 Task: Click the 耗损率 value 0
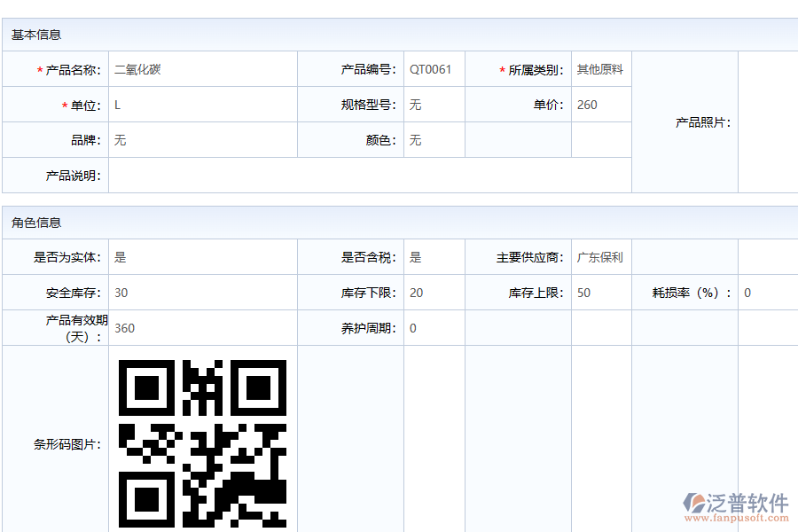pyautogui.click(x=747, y=293)
